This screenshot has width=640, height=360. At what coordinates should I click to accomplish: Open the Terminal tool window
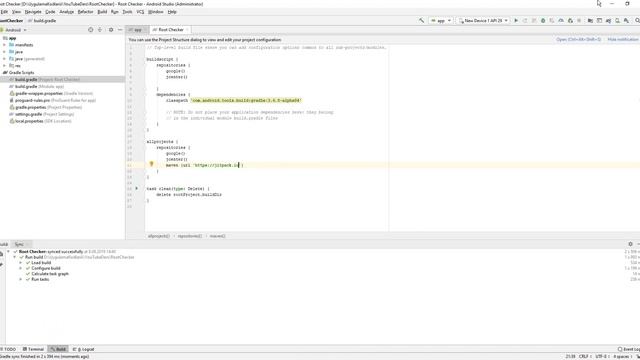[33, 349]
